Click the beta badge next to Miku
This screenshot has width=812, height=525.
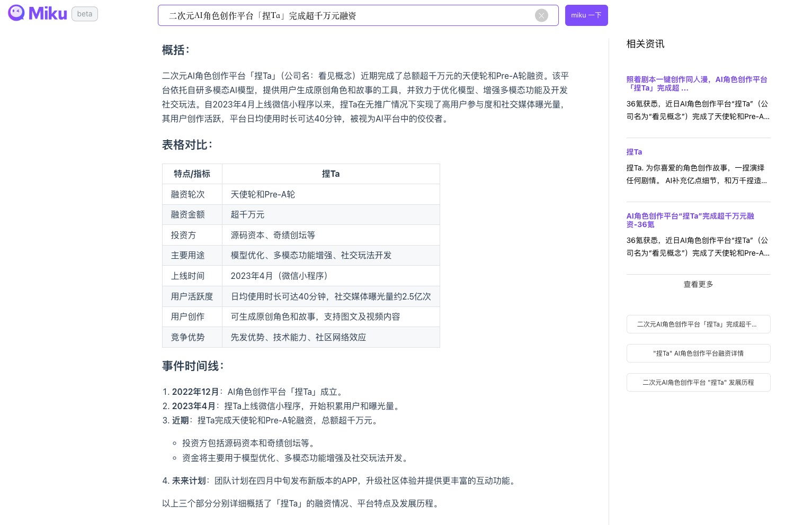[x=85, y=14]
